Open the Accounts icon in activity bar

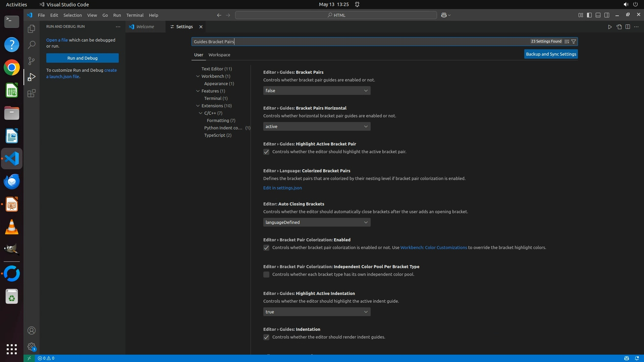coord(31,330)
